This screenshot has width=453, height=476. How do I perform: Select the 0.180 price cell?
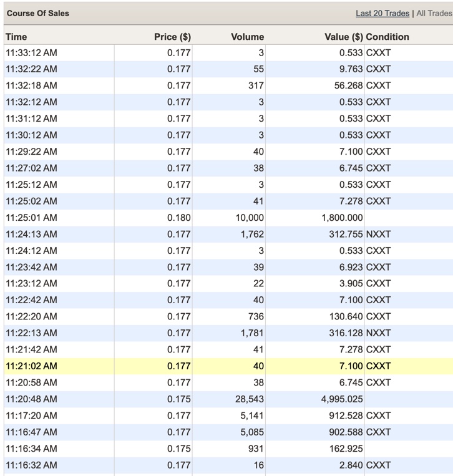click(x=178, y=218)
